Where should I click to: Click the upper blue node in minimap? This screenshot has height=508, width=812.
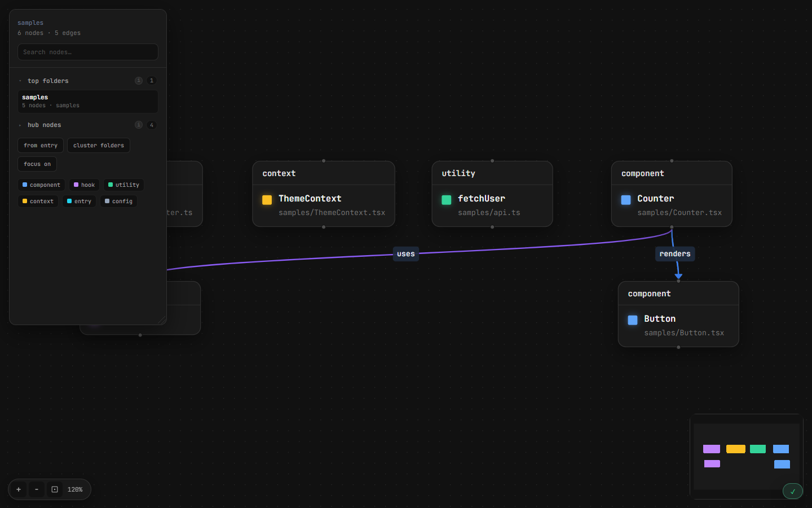781,449
